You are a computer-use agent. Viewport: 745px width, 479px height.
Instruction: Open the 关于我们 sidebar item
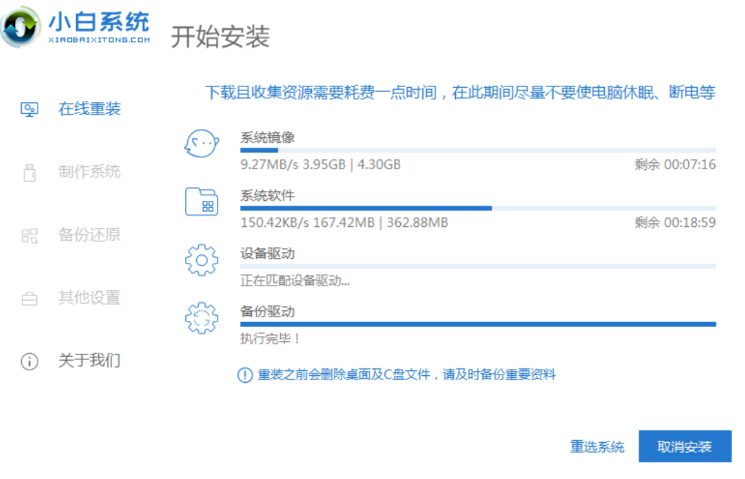coord(89,360)
